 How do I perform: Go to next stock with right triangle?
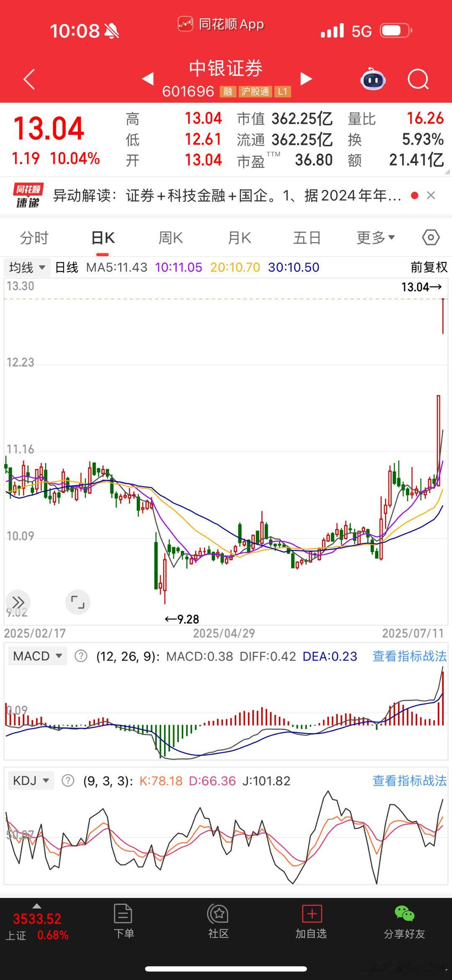(x=306, y=78)
